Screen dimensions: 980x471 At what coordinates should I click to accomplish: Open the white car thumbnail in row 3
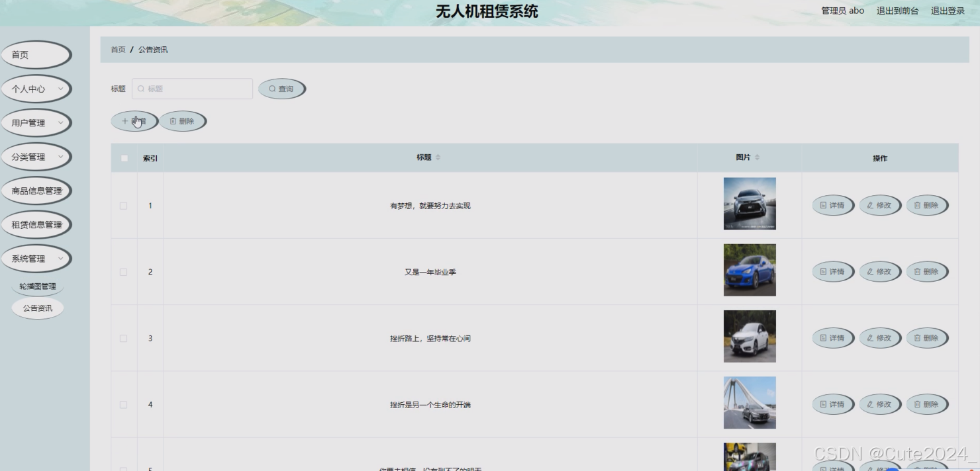click(x=750, y=336)
